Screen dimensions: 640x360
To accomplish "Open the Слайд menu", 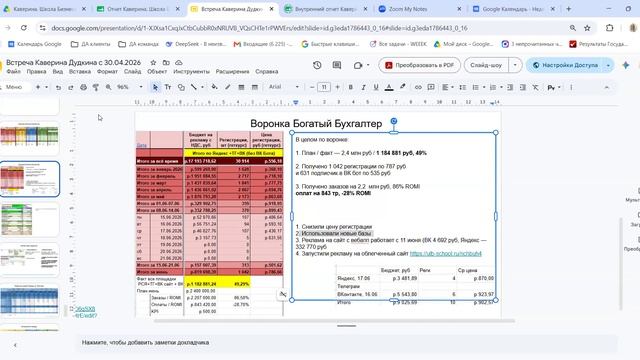I will coord(132,71).
